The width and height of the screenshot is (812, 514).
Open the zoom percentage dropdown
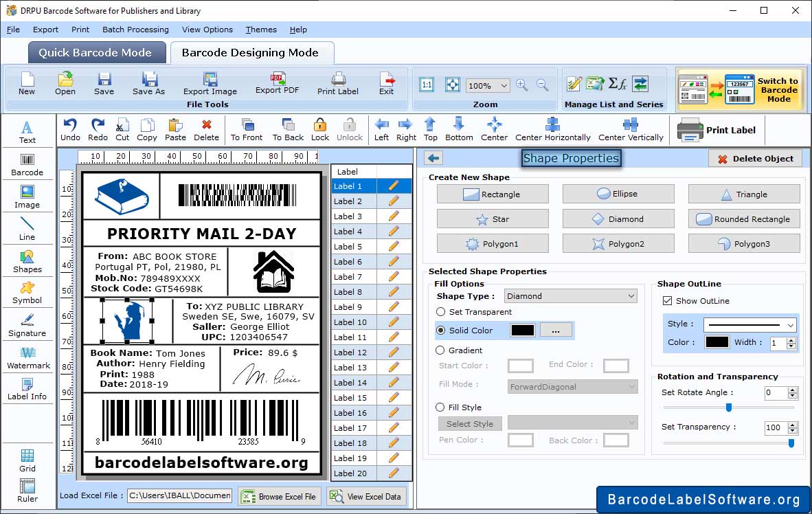487,85
